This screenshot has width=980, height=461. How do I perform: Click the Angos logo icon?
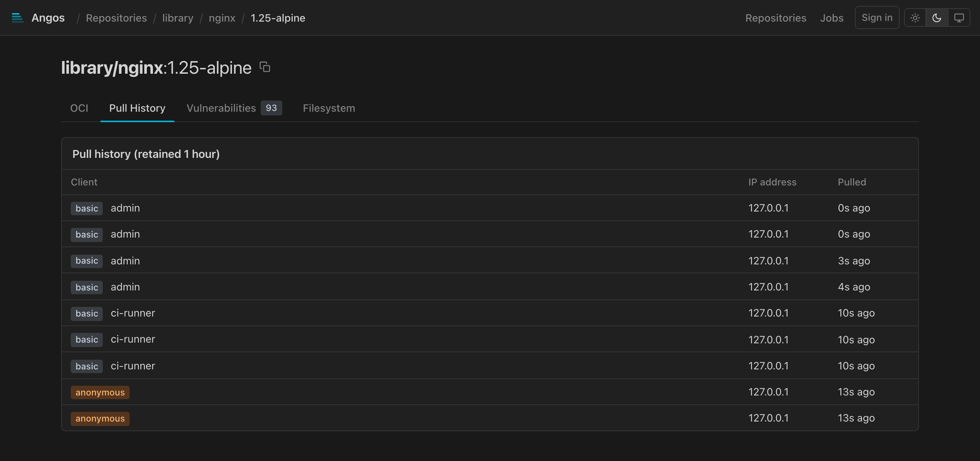pyautogui.click(x=17, y=18)
